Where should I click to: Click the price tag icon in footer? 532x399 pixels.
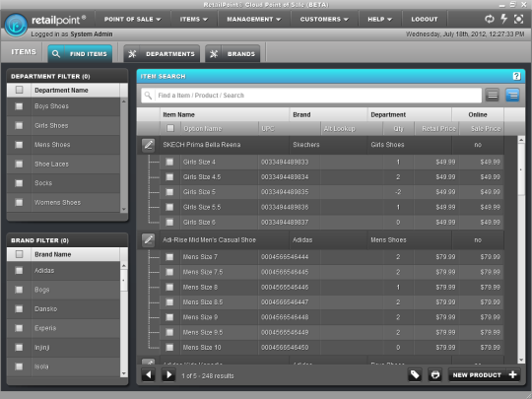coord(415,375)
